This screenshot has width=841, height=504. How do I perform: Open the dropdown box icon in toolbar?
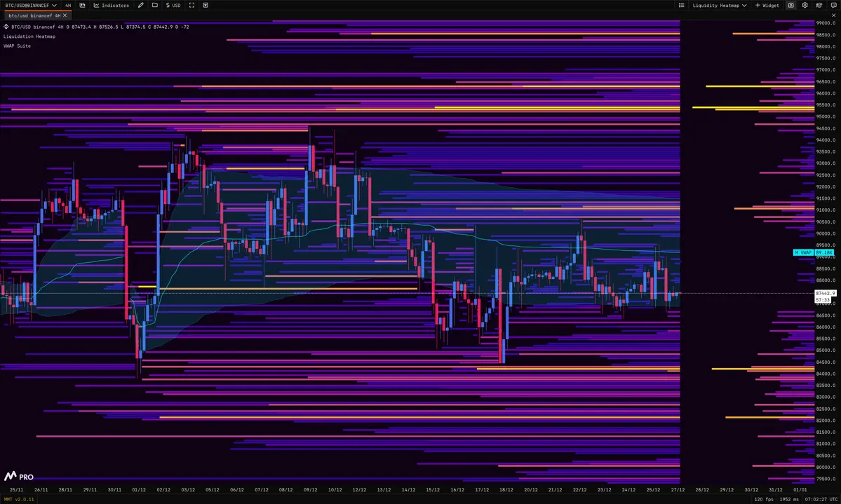[x=206, y=6]
